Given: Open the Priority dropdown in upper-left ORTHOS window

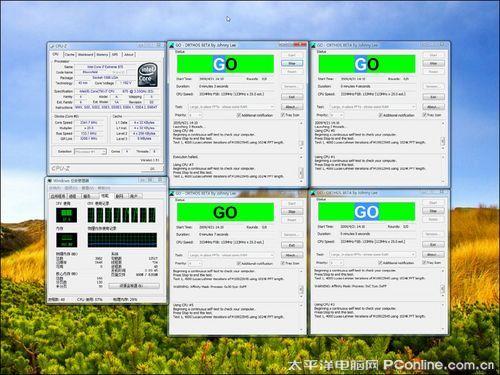Looking at the screenshot, I should (195, 115).
